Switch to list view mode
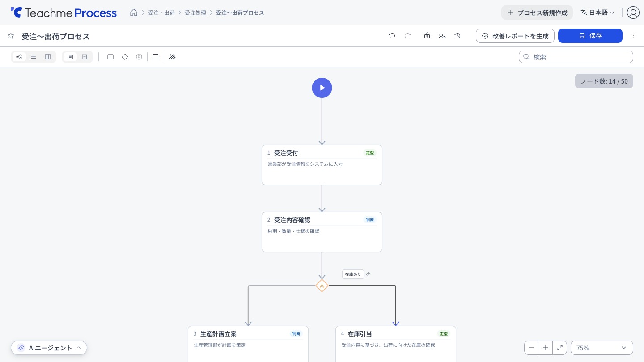The image size is (644, 362). [34, 57]
